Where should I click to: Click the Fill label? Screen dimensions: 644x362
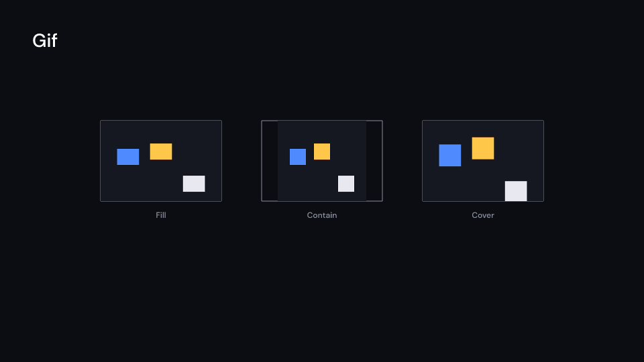161,215
